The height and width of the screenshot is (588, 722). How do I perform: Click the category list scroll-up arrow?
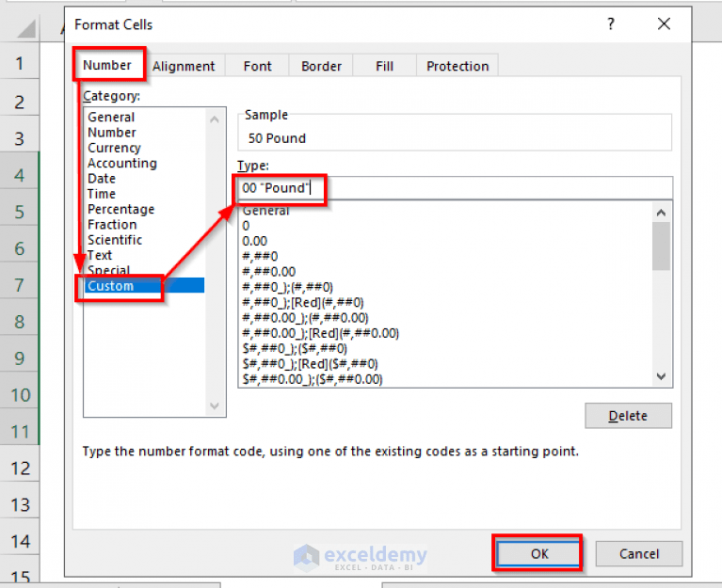[x=214, y=119]
